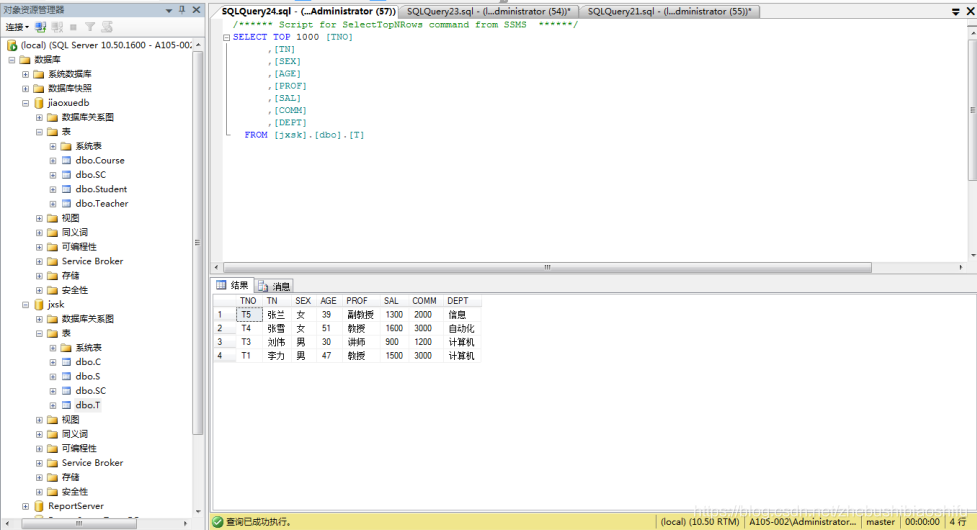
Task: Select the dbo.SC table under jxsk
Action: (90, 391)
